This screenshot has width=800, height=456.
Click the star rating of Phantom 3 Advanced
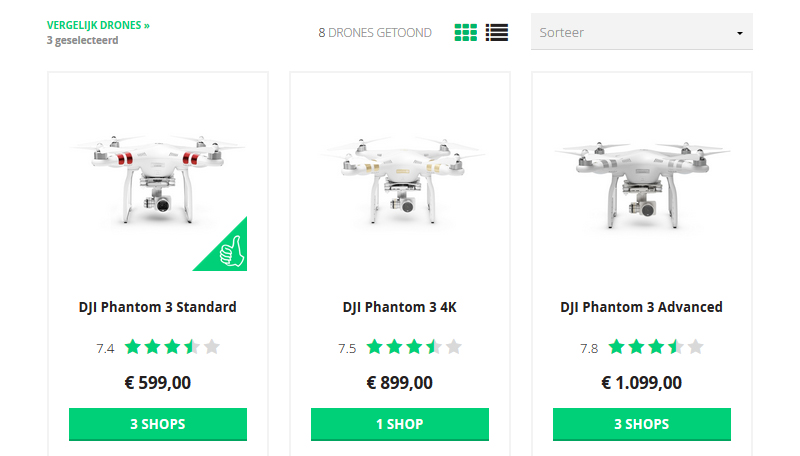click(x=656, y=348)
